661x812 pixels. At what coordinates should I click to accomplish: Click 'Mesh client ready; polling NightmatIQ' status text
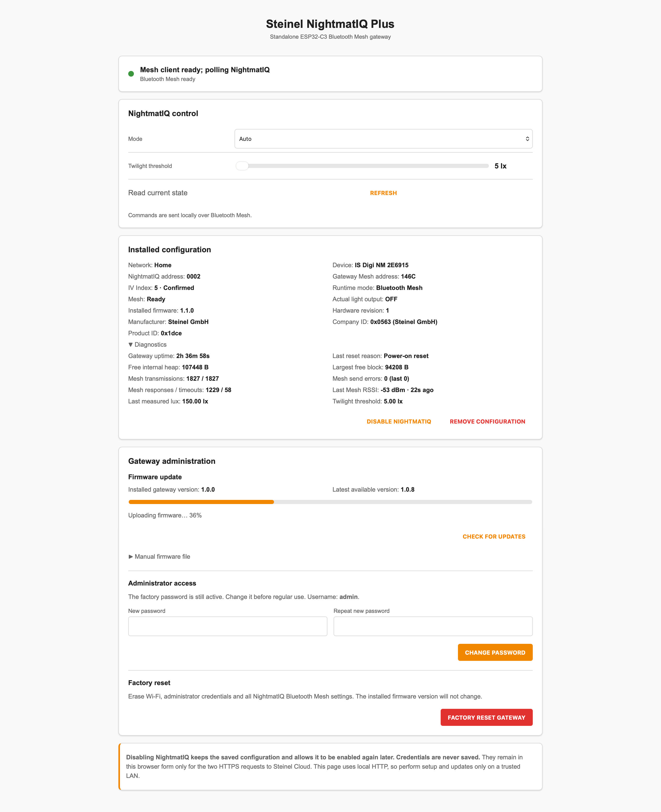click(205, 70)
